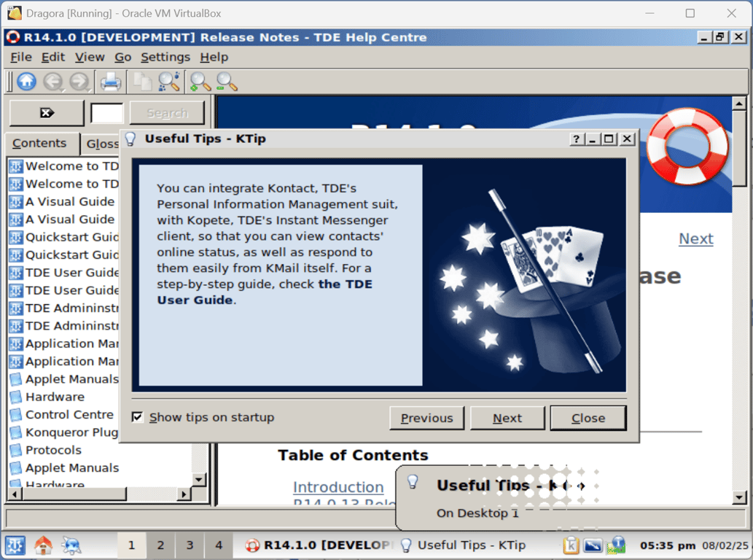The width and height of the screenshot is (753, 560).
Task: Toggle Show tips on startup checkbox
Action: [137, 417]
